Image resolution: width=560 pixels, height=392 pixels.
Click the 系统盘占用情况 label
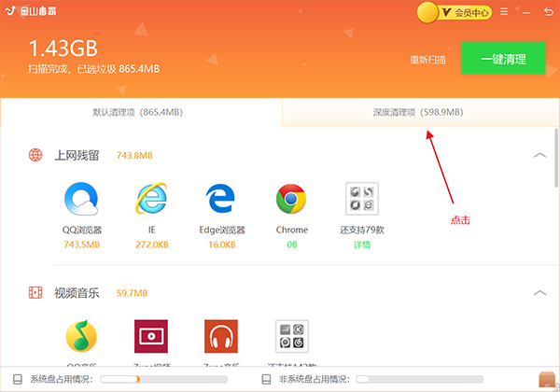pyautogui.click(x=62, y=379)
